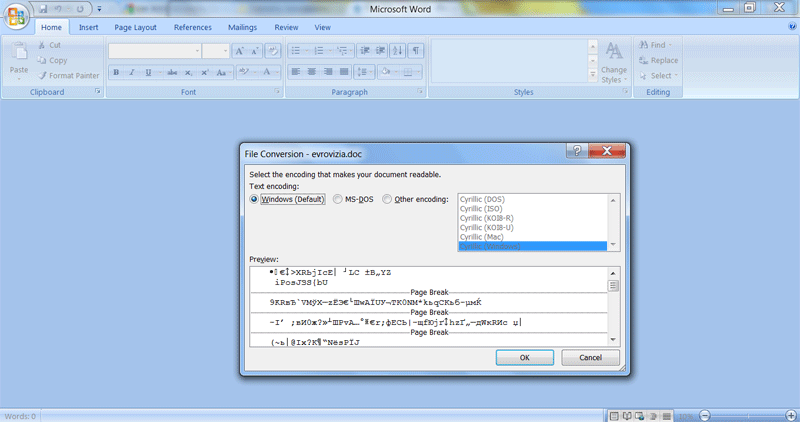
Task: Click Cancel in File Conversion dialog
Action: pos(590,357)
